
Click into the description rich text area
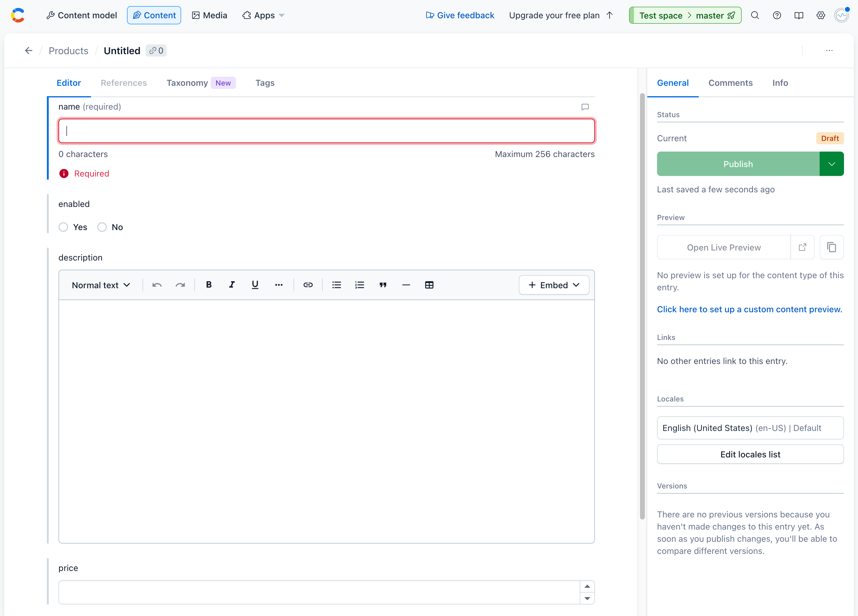point(326,422)
